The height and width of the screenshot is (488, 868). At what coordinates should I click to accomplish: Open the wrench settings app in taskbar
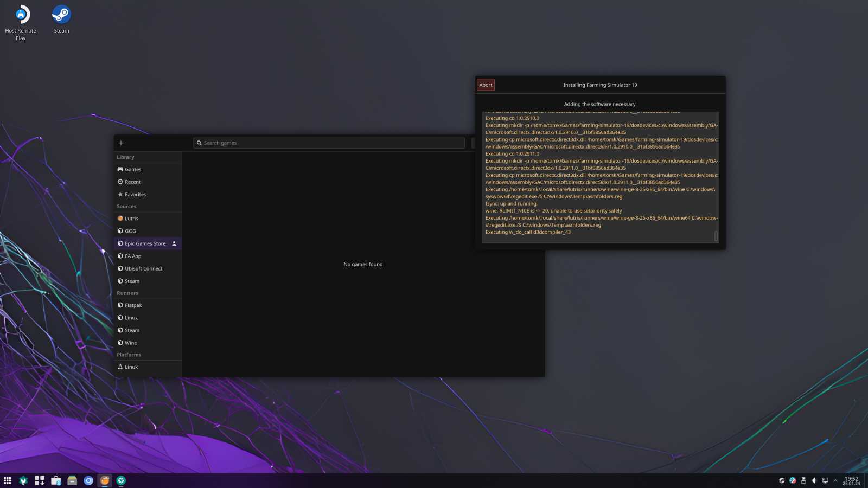[x=23, y=480]
